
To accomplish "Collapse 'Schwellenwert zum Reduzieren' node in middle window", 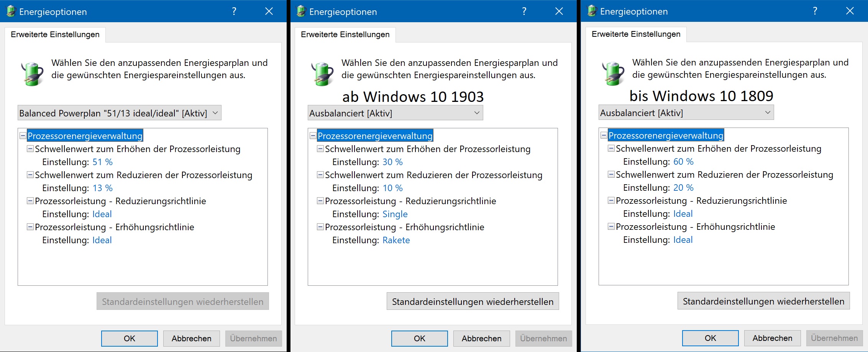I will coord(320,175).
